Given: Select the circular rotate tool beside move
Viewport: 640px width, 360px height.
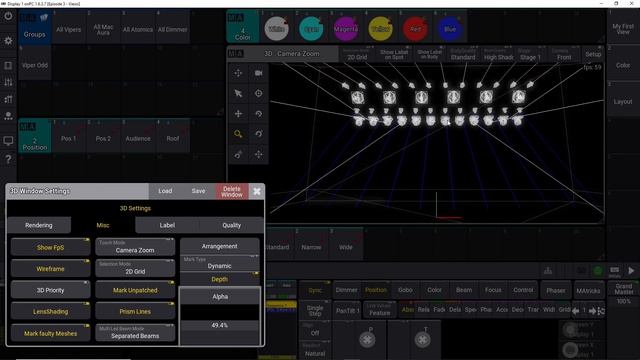Looking at the screenshot, I should tap(259, 114).
